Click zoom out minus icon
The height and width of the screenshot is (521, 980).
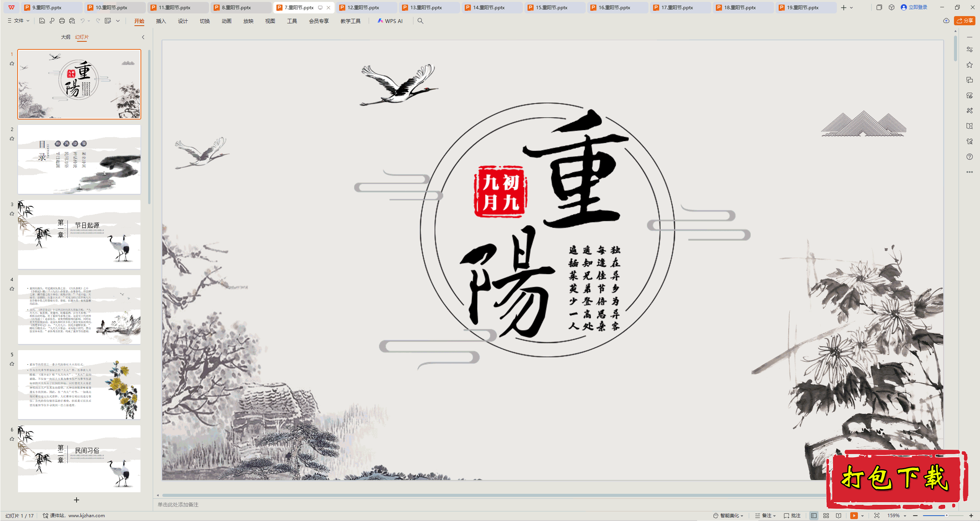(x=915, y=516)
